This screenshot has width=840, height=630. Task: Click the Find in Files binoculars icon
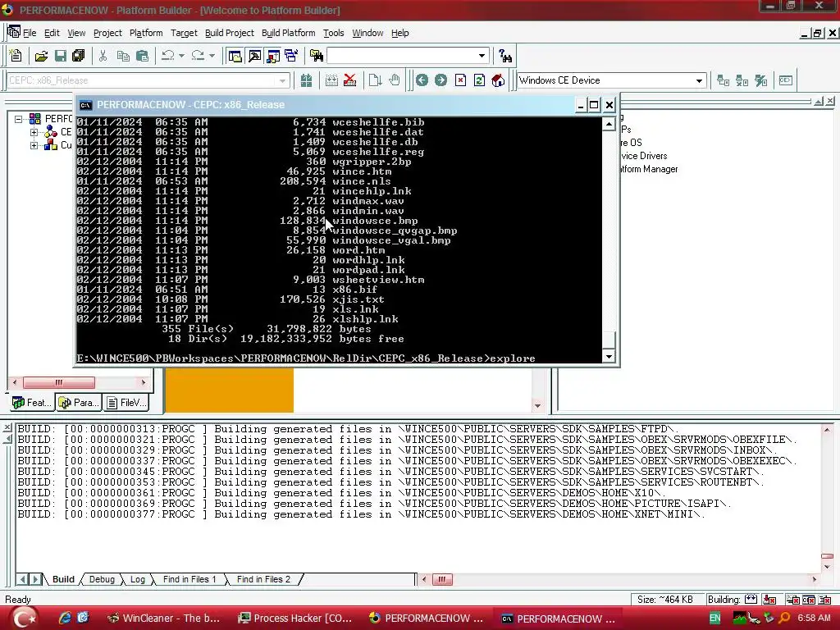317,56
